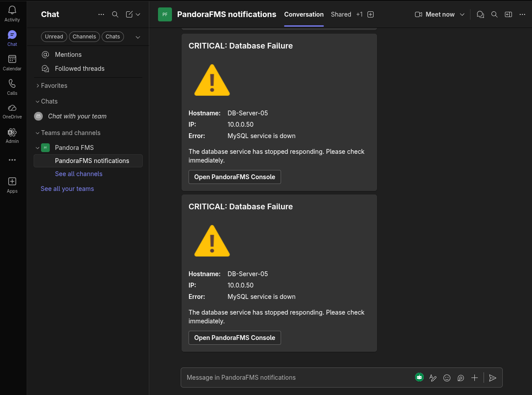Search in channel magnifier icon
Image resolution: width=532 pixels, height=395 pixels.
point(494,14)
